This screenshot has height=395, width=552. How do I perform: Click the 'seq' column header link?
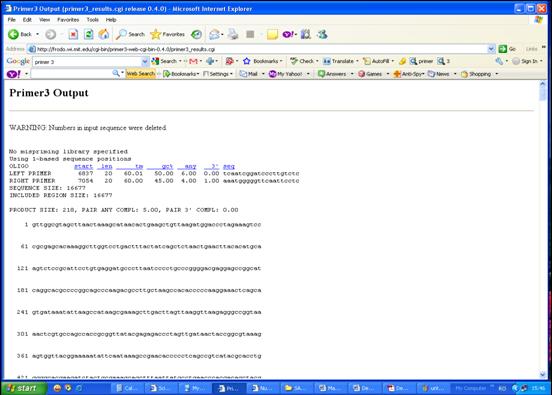[x=229, y=166]
